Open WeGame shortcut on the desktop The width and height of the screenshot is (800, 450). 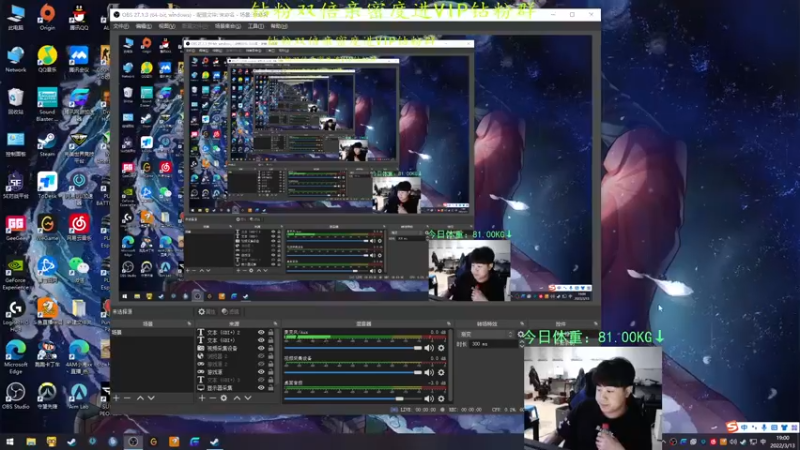[47, 228]
